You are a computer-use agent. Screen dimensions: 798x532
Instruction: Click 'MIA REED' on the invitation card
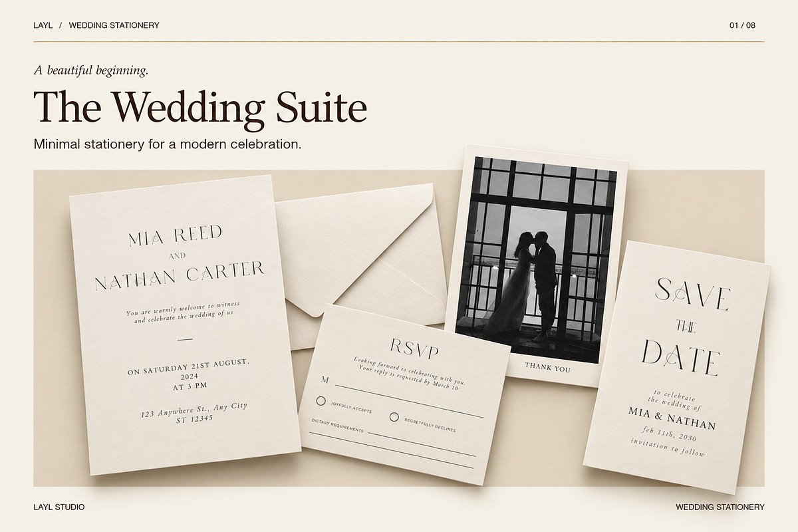pyautogui.click(x=175, y=234)
